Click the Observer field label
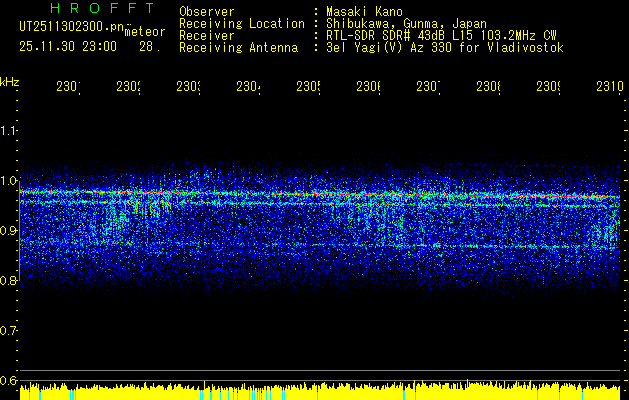This screenshot has height=400, width=629. click(x=207, y=11)
